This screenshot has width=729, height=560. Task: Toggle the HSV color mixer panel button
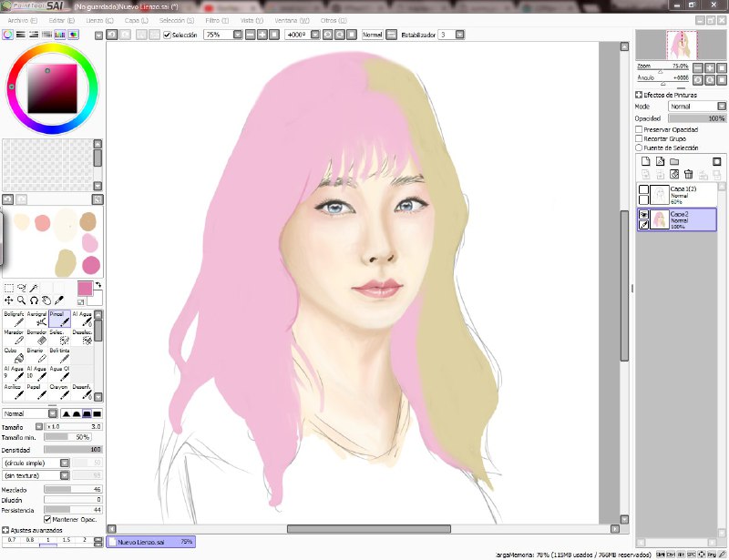(34, 35)
